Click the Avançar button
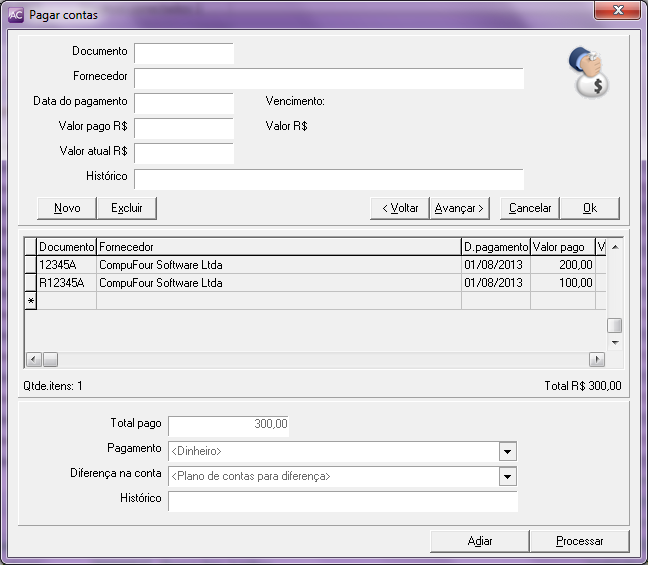This screenshot has width=648, height=575. (x=459, y=208)
